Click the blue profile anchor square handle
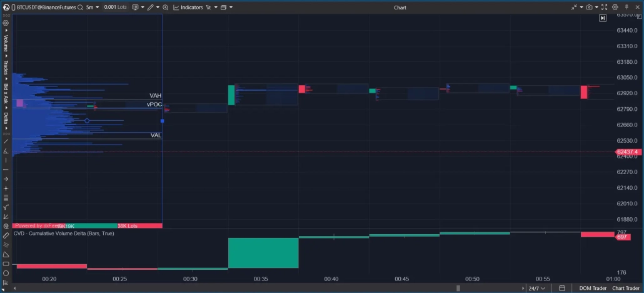The image size is (644, 293). (162, 121)
